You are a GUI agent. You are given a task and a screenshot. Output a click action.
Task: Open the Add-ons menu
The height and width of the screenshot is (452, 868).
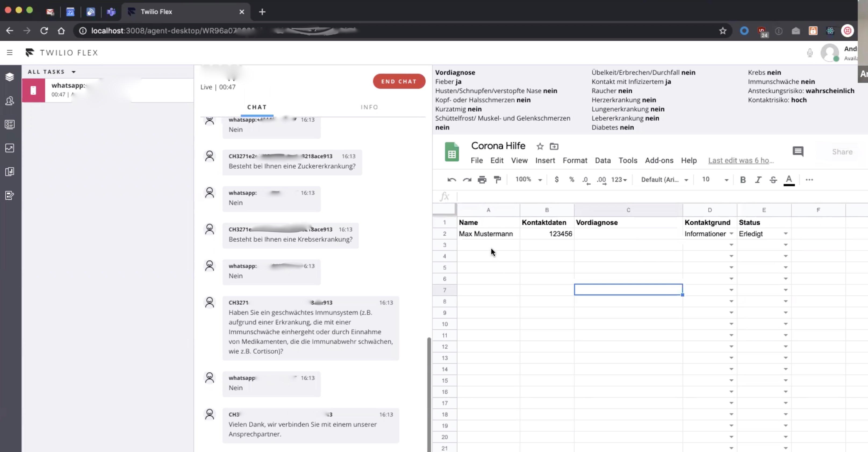tap(659, 161)
